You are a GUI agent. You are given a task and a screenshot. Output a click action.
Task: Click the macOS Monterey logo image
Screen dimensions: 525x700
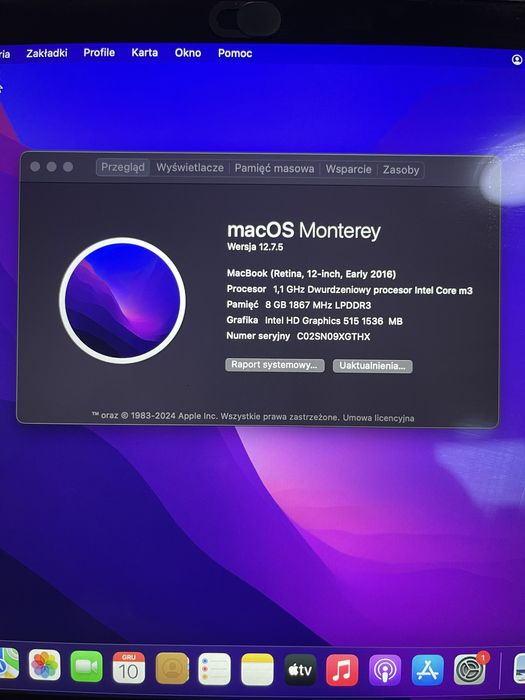122,300
